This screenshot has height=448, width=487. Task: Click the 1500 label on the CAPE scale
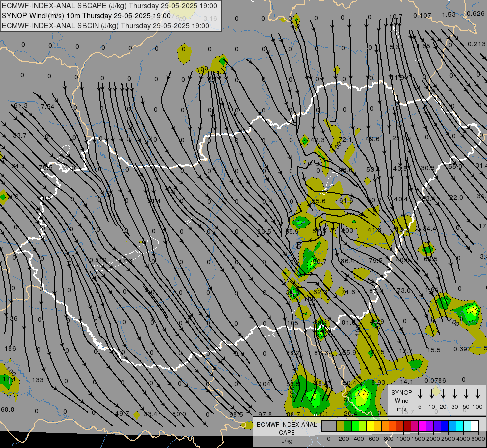(x=418, y=439)
